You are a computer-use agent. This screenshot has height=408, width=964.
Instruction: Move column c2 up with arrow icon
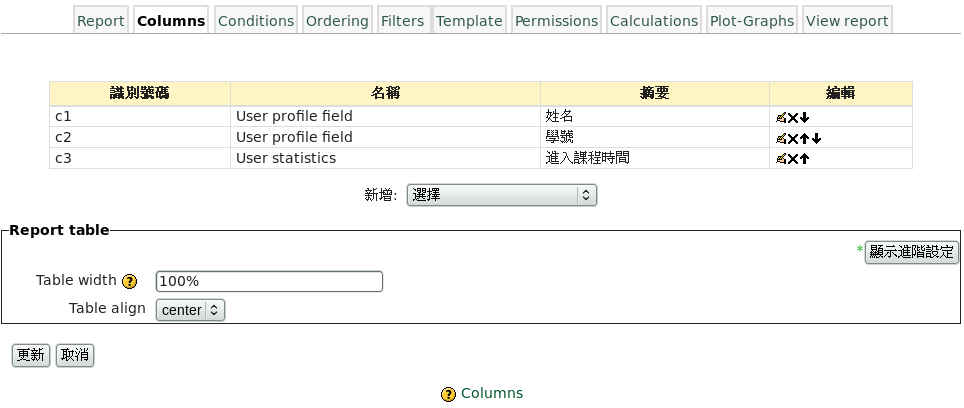click(x=804, y=138)
